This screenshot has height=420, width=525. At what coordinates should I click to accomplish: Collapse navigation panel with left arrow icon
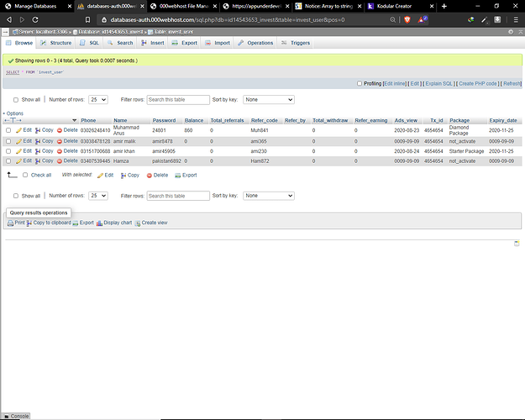click(5, 32)
